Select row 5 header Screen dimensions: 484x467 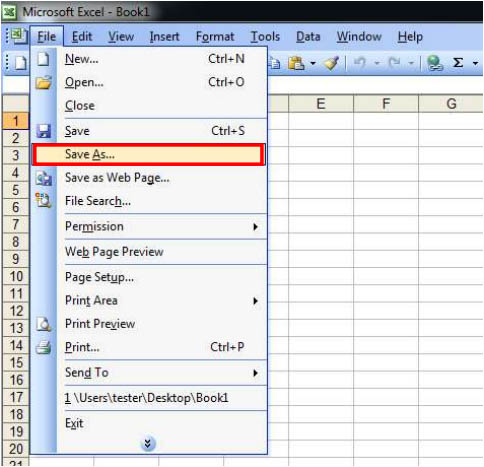tap(16, 190)
